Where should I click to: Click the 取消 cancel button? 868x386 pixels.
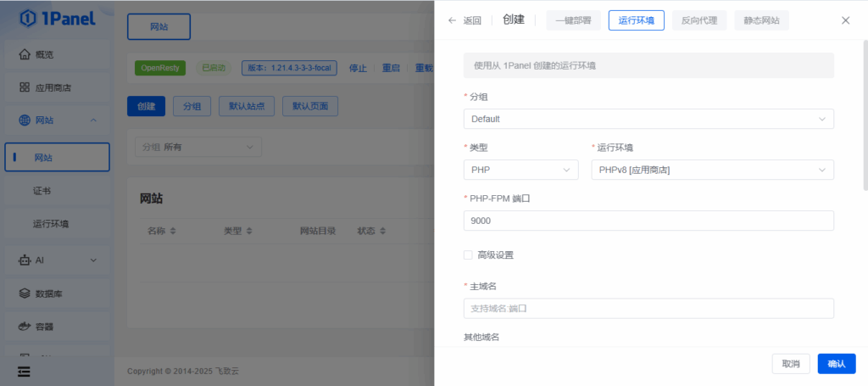790,363
